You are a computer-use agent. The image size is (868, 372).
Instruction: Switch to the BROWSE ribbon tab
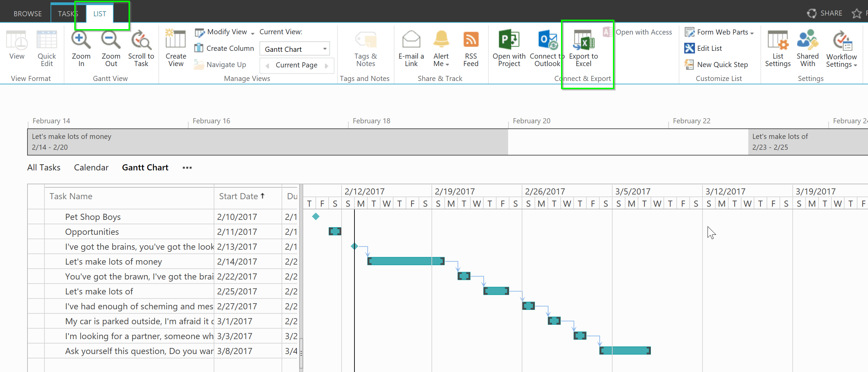[x=27, y=13]
